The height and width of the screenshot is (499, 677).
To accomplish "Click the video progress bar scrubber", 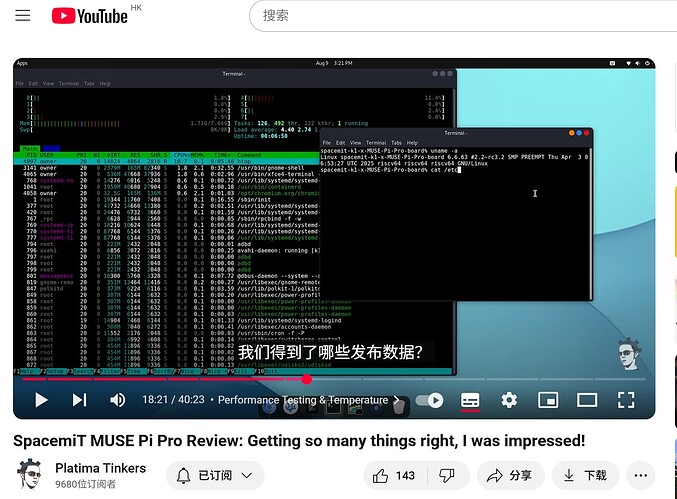I will pos(306,379).
